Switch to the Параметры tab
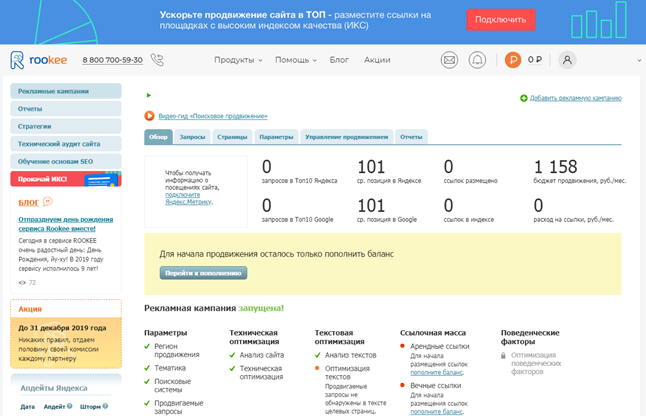The image size is (646, 416). point(276,137)
